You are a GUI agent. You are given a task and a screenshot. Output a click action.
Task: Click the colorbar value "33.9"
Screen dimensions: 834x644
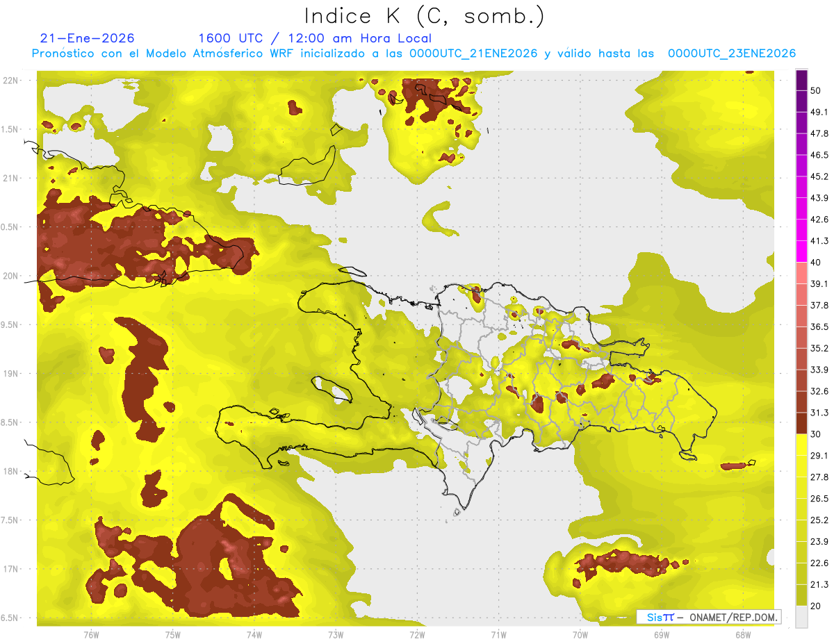tap(820, 370)
